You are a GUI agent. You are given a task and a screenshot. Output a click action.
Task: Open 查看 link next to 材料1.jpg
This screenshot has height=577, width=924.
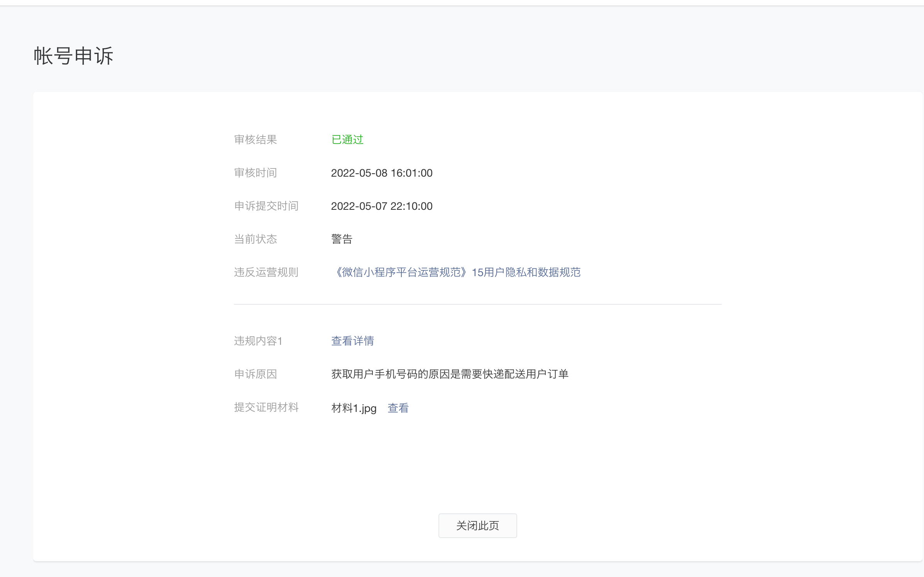pos(398,408)
